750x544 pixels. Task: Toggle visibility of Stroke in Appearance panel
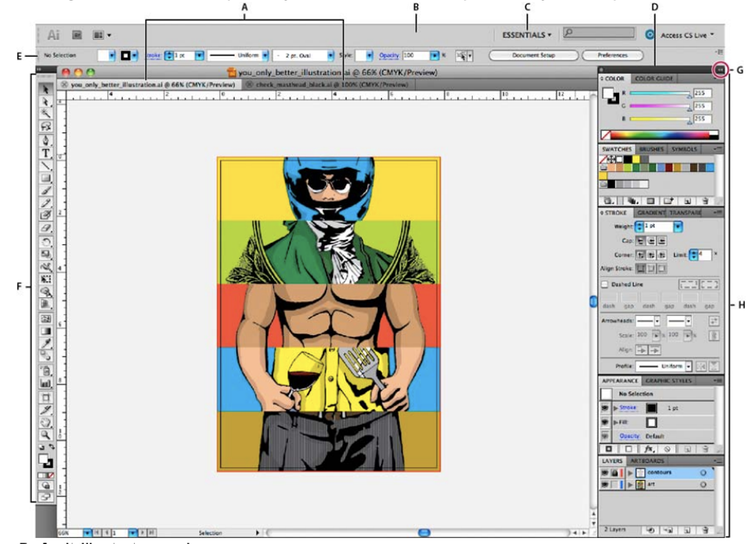coord(605,408)
